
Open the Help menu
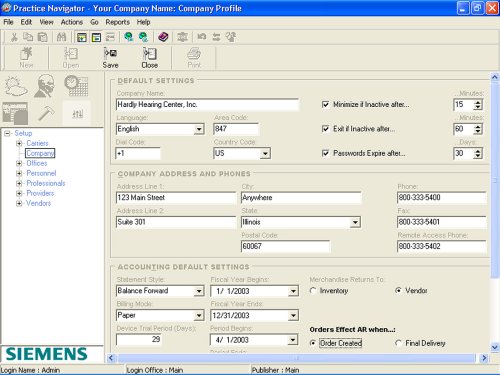tap(143, 22)
